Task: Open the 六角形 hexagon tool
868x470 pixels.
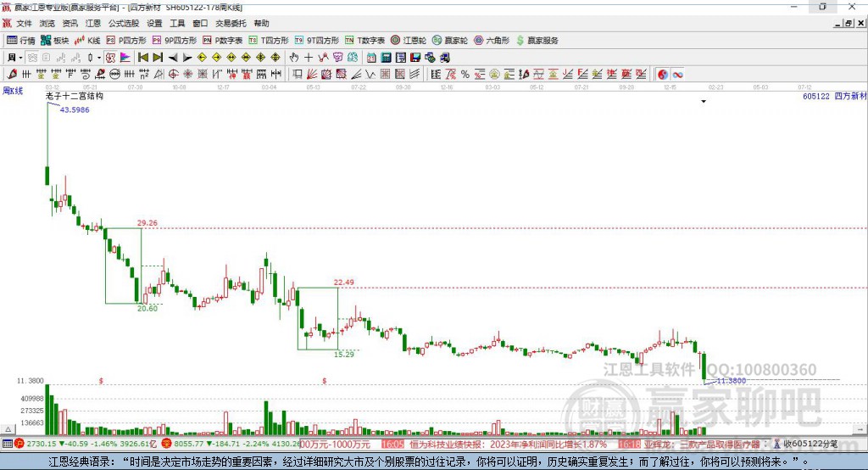Action: pyautogui.click(x=492, y=41)
